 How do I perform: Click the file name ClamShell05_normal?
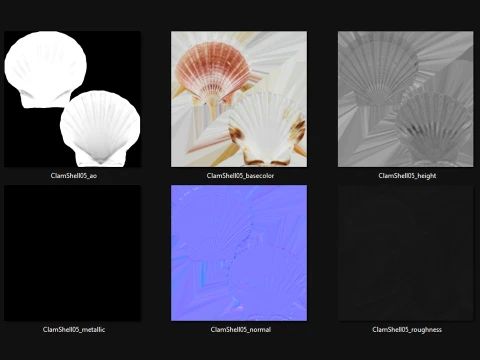241,330
